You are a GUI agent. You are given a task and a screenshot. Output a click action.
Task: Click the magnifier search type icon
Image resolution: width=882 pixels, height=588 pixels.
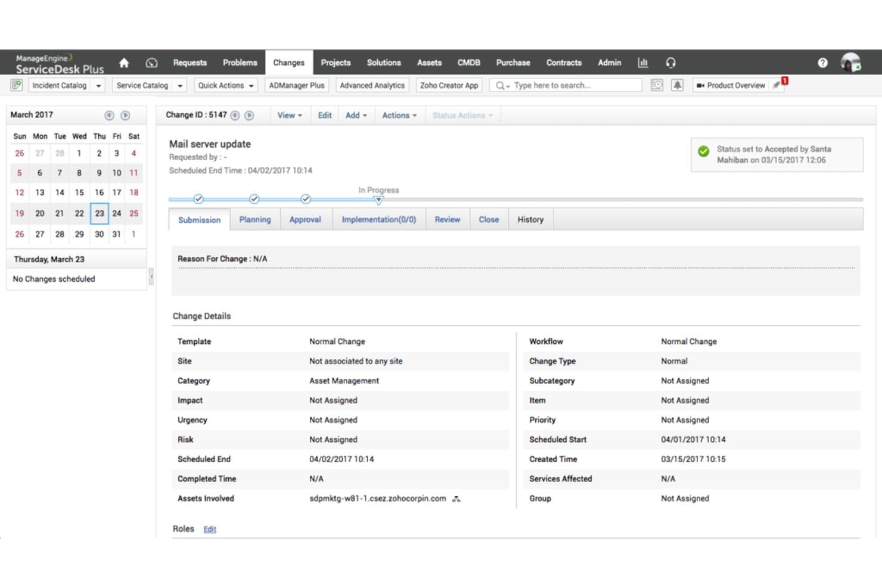click(x=502, y=85)
